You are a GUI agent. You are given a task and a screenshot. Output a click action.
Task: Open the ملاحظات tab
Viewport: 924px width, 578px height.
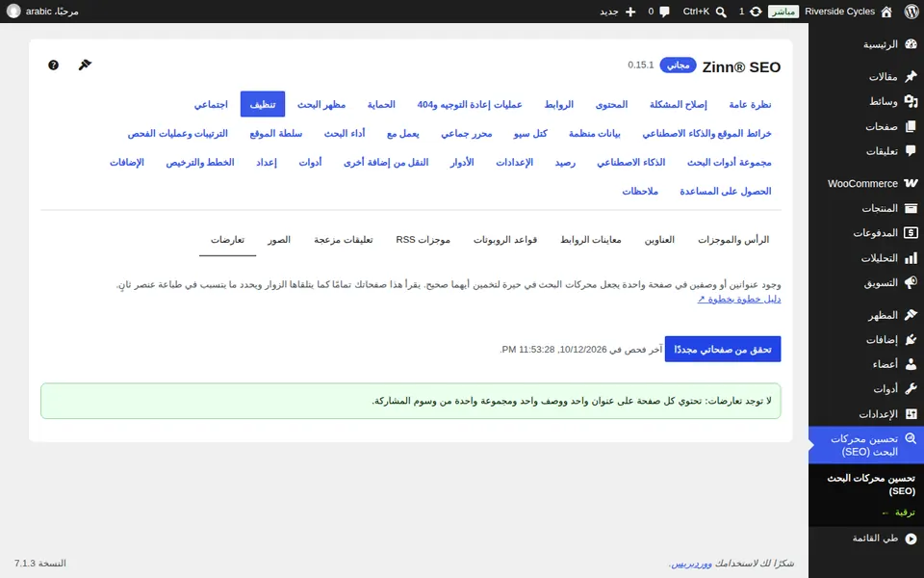point(640,191)
